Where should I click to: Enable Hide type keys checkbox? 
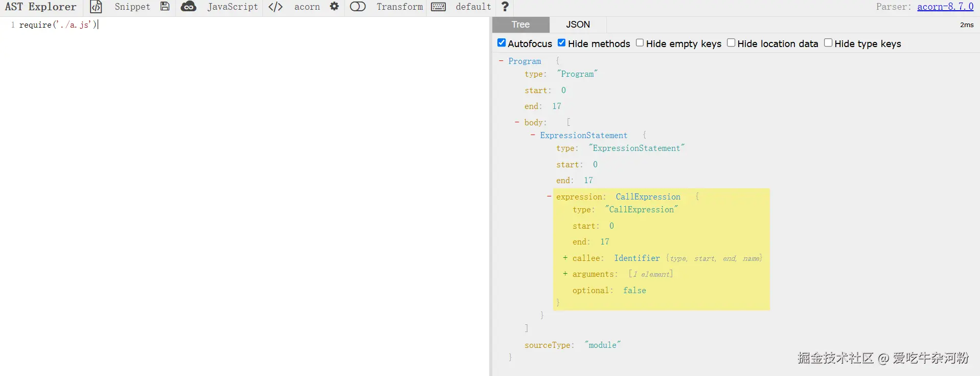828,43
